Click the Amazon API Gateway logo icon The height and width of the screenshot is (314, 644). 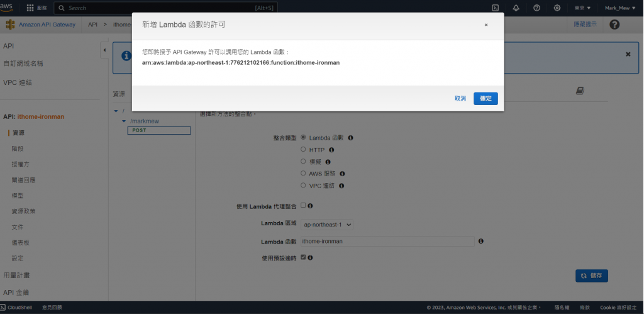coord(10,25)
